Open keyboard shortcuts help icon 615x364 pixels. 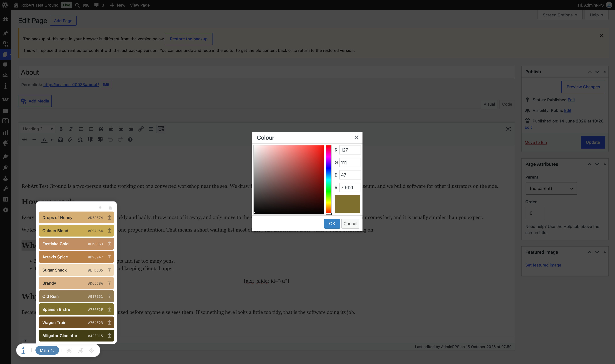(130, 140)
